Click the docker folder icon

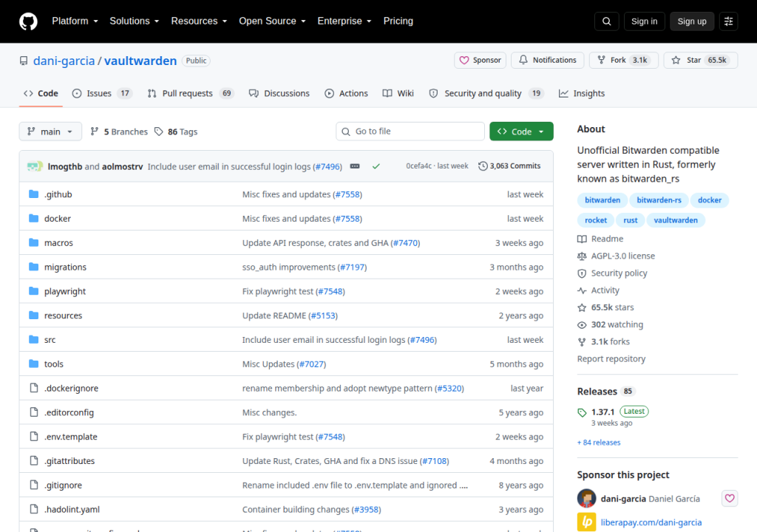tap(34, 218)
